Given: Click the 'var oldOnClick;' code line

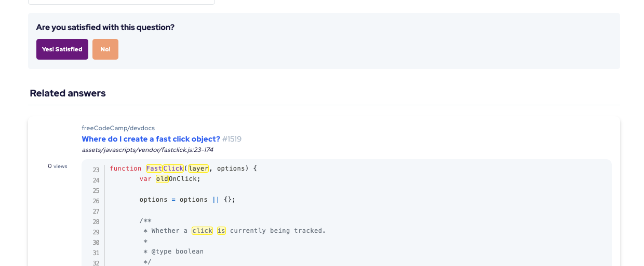Looking at the screenshot, I should [x=170, y=179].
